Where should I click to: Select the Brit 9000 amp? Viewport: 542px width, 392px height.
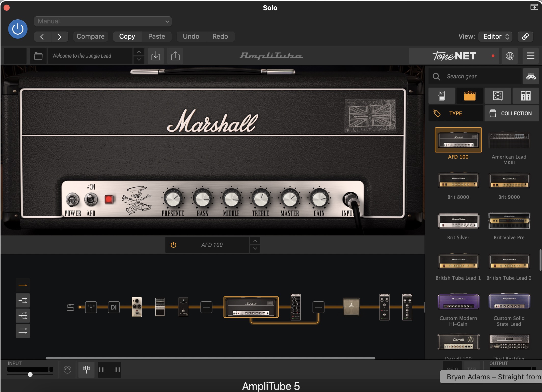509,180
